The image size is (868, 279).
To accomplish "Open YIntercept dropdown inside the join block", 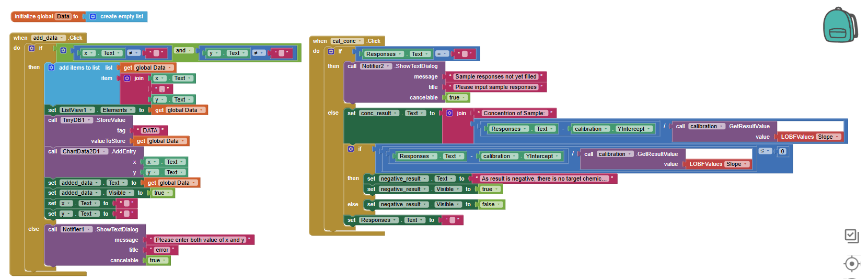I will 634,129.
